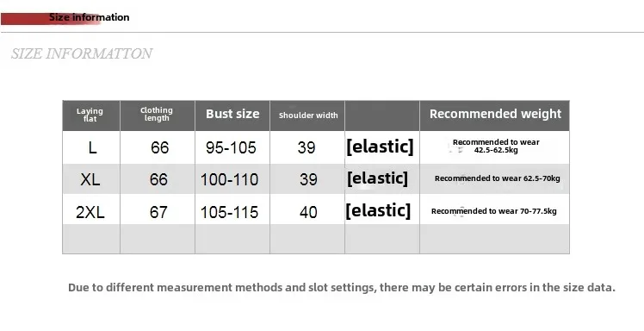Click the 95-105 bust size cell

(231, 147)
